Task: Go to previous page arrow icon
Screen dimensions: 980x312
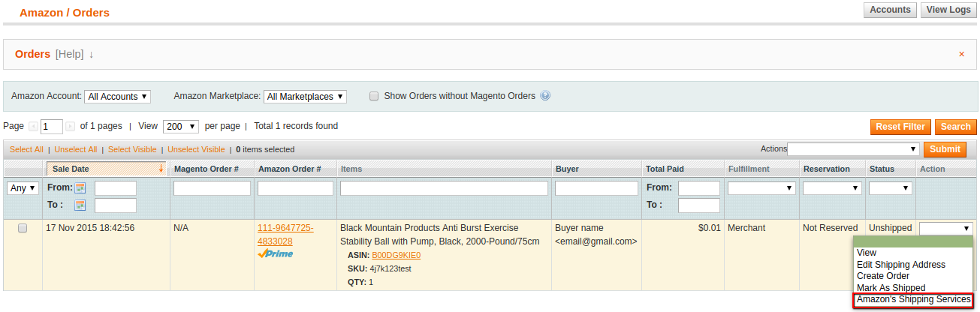Action: coord(33,127)
